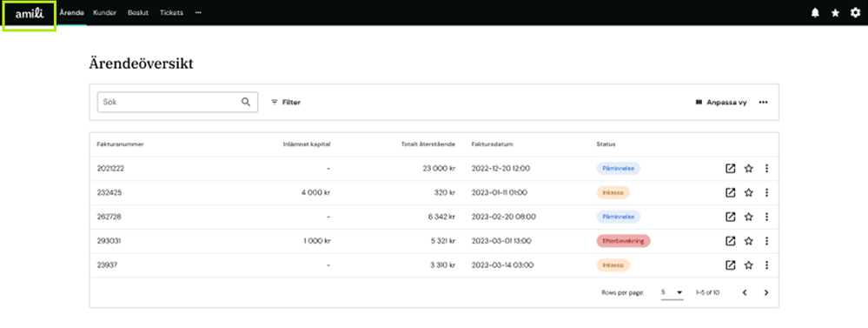Open the Filter button
Image resolution: width=868 pixels, height=328 pixels.
click(x=286, y=103)
